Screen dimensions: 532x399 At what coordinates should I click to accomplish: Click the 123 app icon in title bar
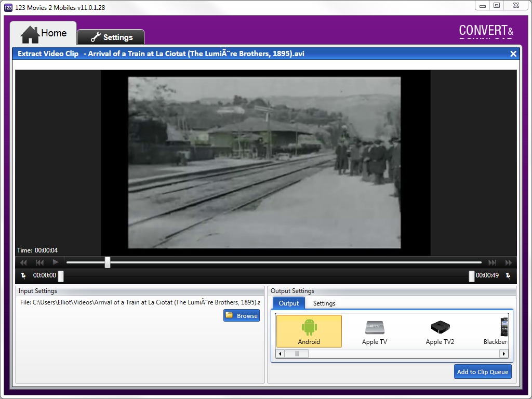point(8,7)
